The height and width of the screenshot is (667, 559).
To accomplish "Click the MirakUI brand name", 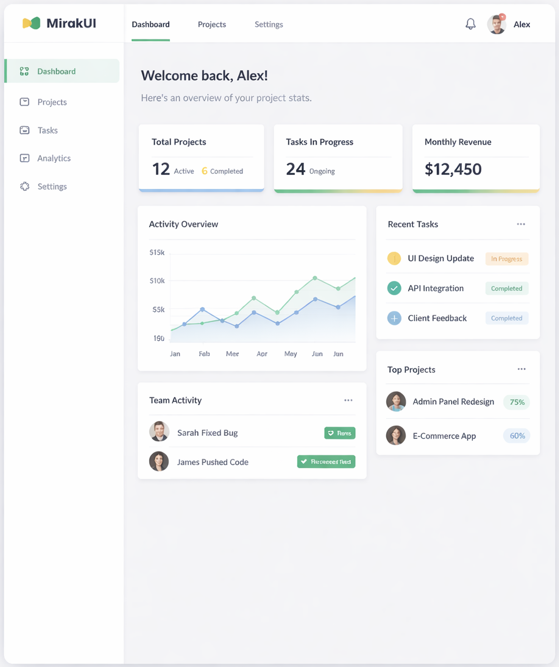I will tap(71, 23).
